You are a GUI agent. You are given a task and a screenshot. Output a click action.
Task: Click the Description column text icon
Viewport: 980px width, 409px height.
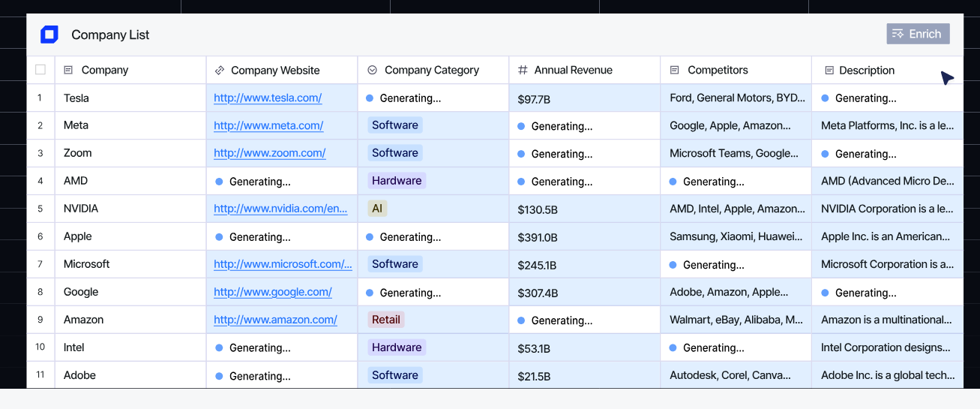click(829, 70)
